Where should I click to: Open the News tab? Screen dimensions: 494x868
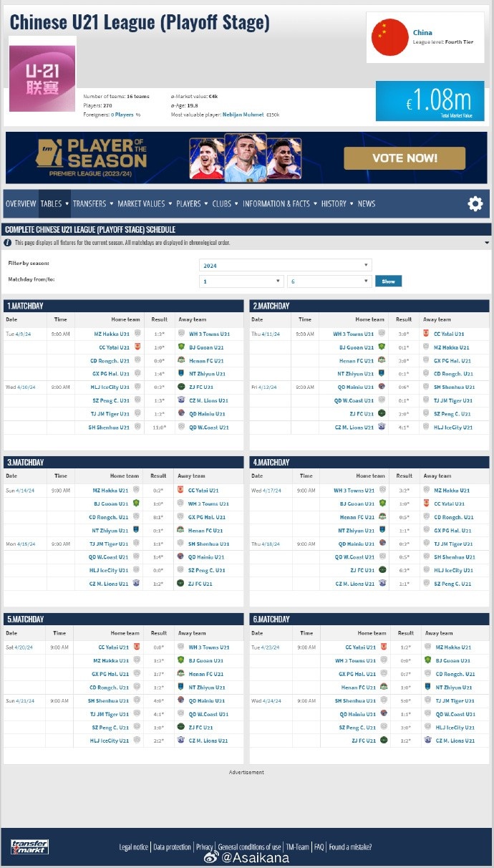[x=367, y=203]
